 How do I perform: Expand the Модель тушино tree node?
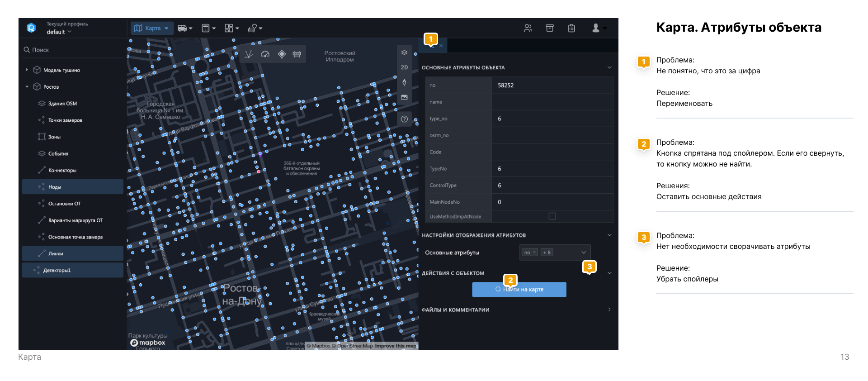coord(27,70)
